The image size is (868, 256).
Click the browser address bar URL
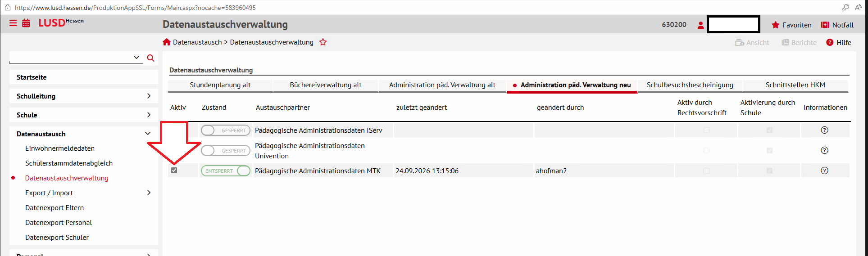tap(135, 8)
